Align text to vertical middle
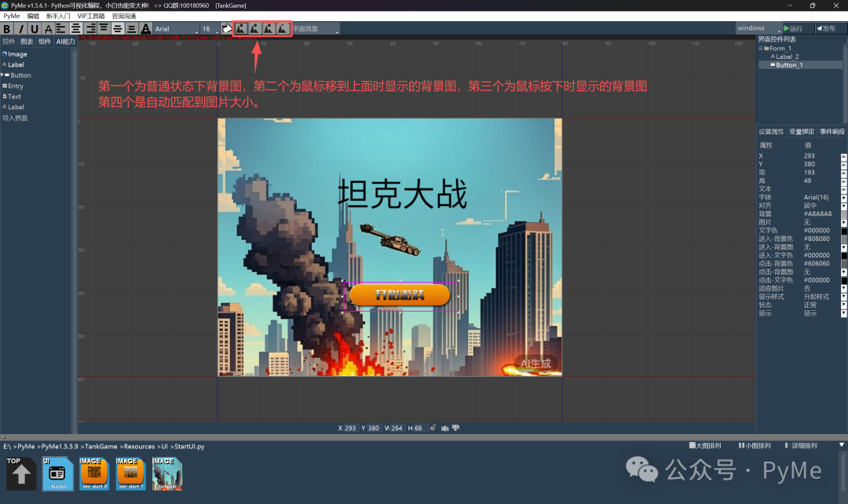This screenshot has height=504, width=848. pyautogui.click(x=117, y=29)
